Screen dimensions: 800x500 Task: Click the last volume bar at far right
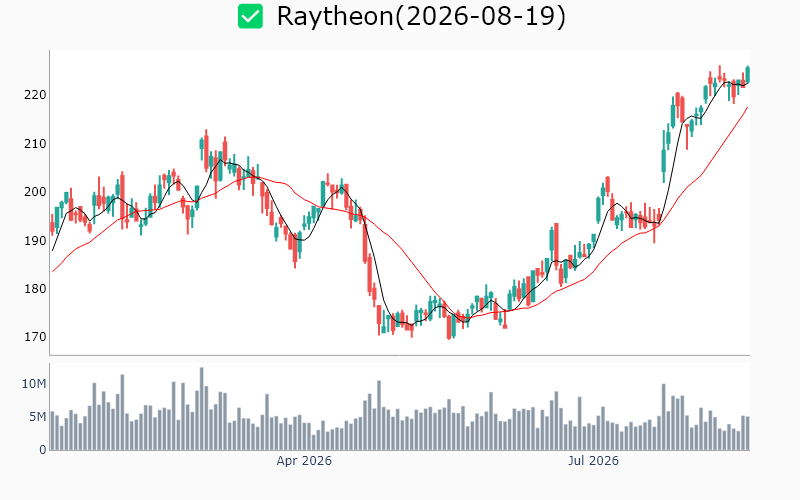pos(748,433)
